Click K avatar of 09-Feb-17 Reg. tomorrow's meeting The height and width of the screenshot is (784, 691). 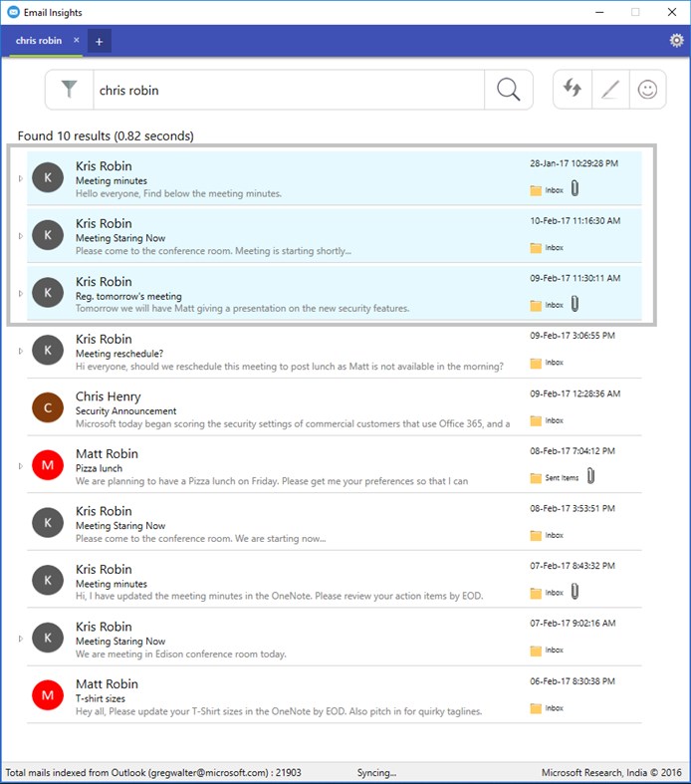(x=48, y=293)
